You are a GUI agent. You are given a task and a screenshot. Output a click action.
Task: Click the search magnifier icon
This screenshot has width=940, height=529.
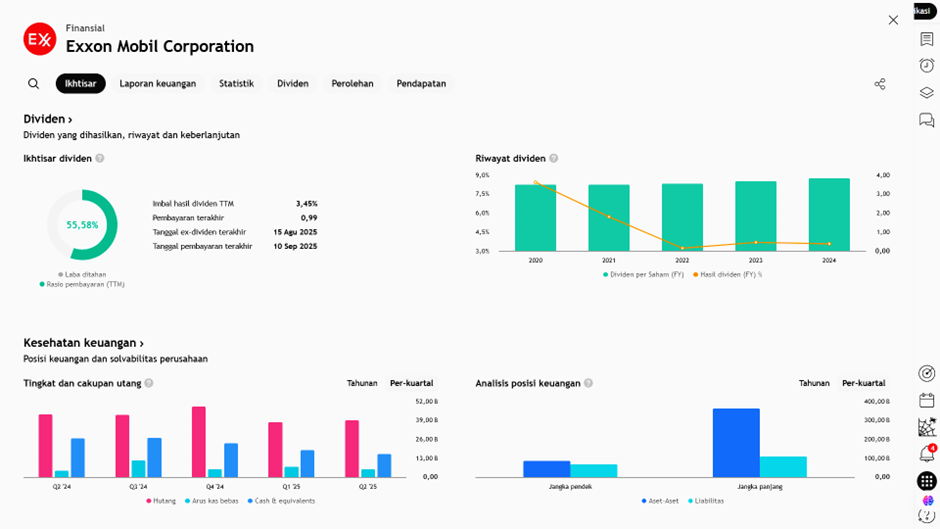pos(34,84)
